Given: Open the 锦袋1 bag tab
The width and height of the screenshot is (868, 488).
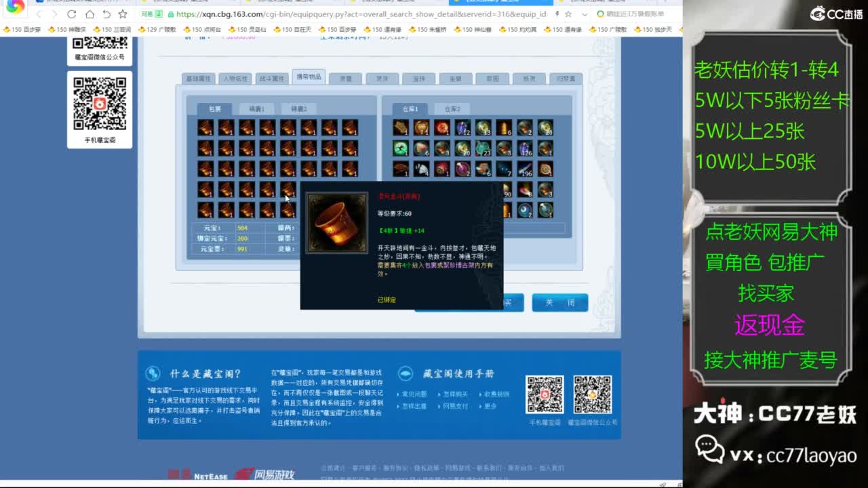Looking at the screenshot, I should point(258,108).
